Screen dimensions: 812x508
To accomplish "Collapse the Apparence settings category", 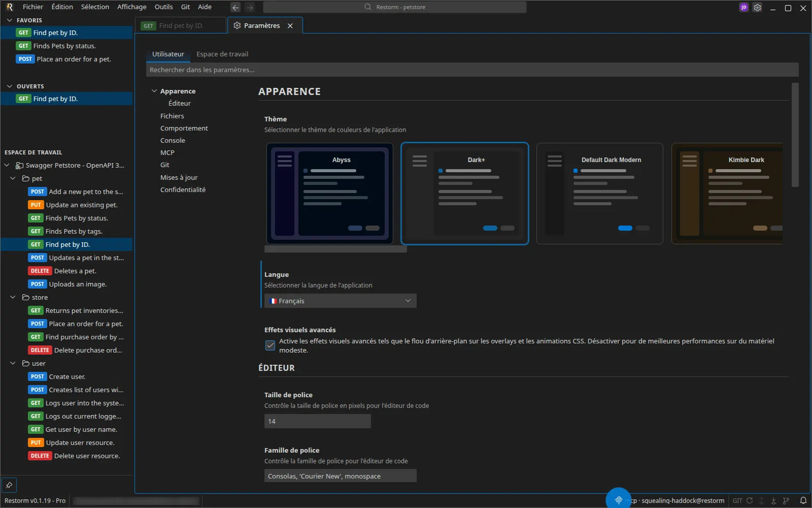I will coord(154,91).
